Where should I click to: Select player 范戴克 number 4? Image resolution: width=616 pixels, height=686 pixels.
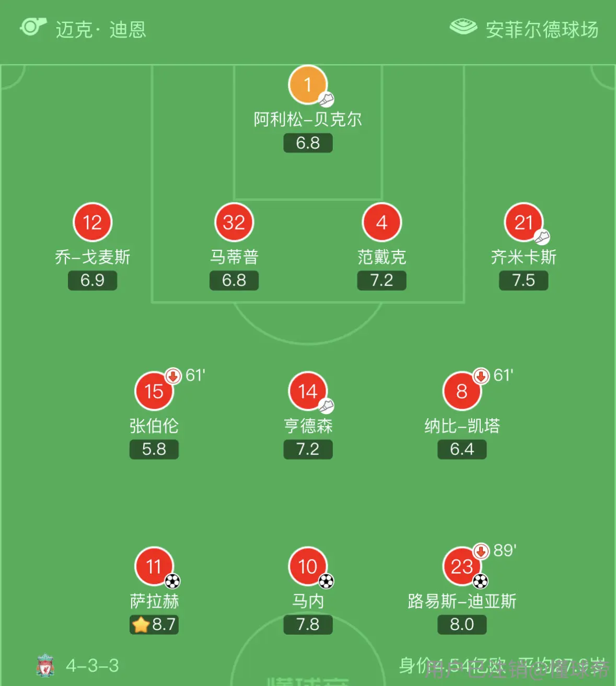pos(382,222)
